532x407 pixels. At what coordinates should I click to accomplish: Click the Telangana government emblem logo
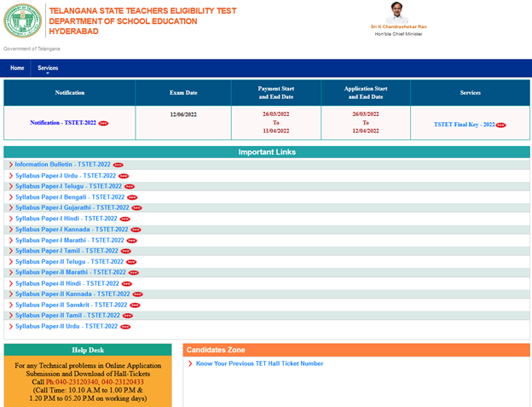coord(22,20)
